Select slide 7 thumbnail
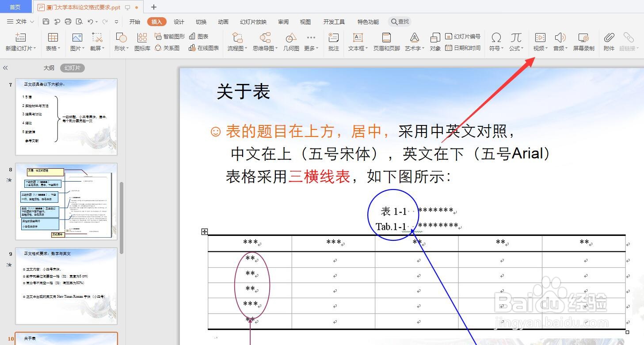The width and height of the screenshot is (644, 345). (66, 117)
